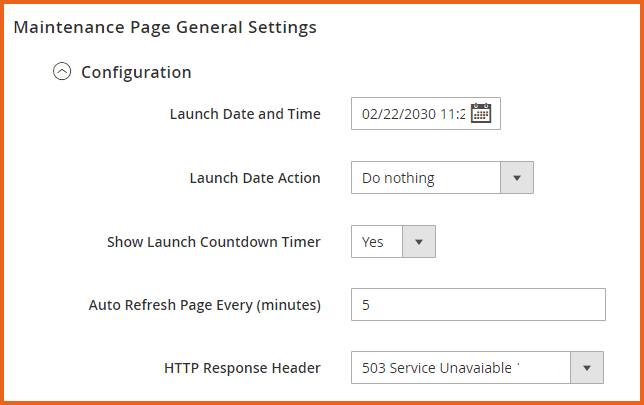Select the 'Do nothing' dropdown value box
The height and width of the screenshot is (405, 644).
(x=425, y=178)
